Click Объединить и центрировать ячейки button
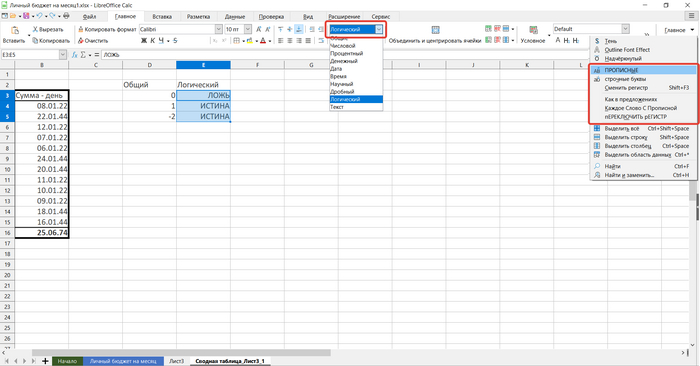Screen dimensions: 700x366 (435, 35)
